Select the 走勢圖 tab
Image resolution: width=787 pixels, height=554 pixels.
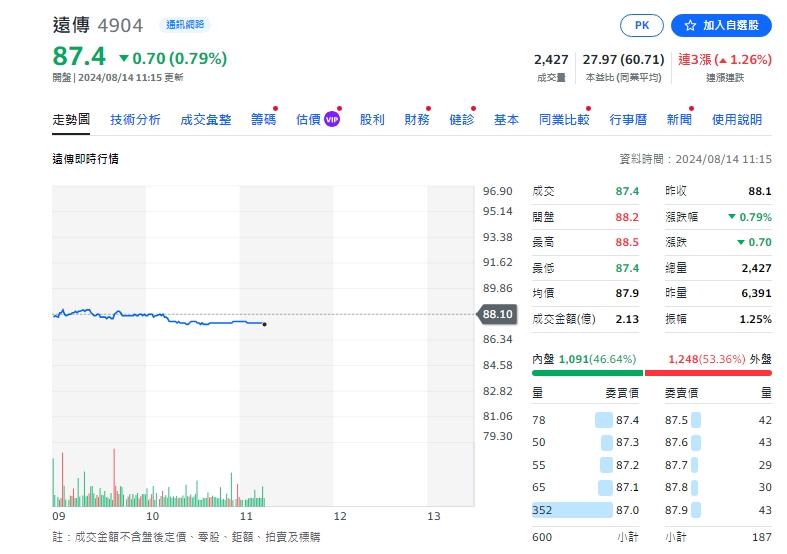point(71,119)
